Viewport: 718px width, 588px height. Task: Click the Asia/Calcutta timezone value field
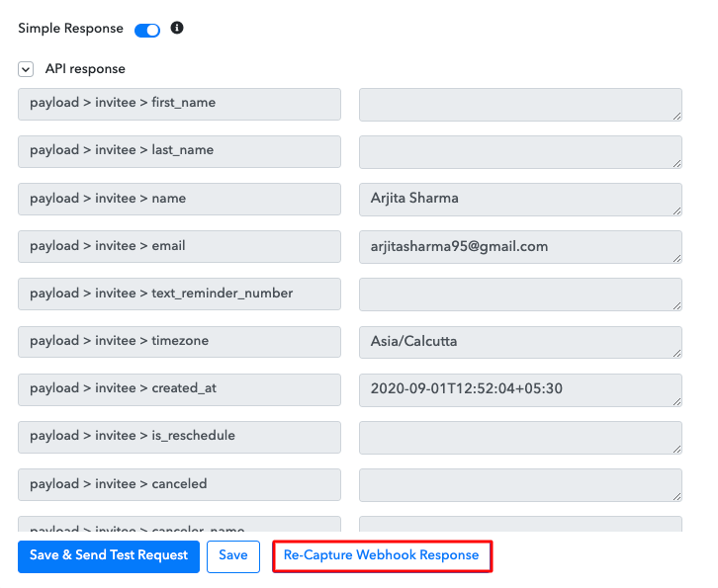coord(519,341)
